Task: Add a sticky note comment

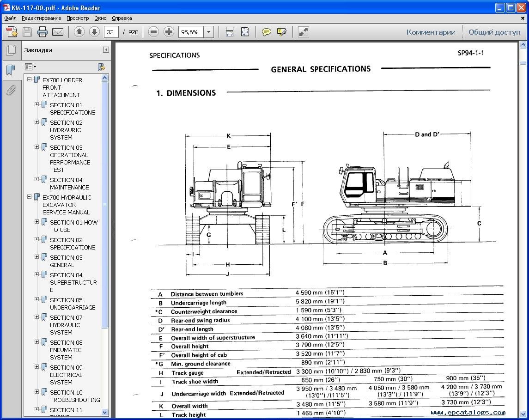Action: pyautogui.click(x=267, y=32)
